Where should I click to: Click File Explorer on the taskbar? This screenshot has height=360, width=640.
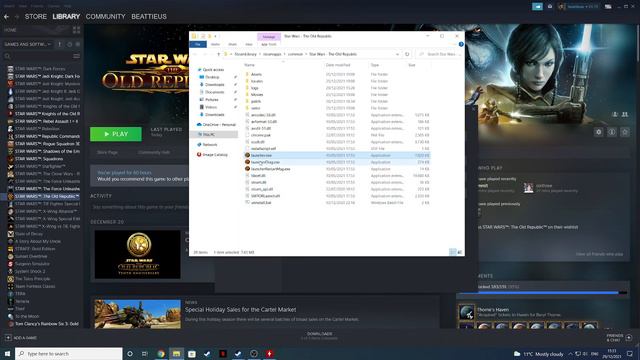(x=176, y=354)
